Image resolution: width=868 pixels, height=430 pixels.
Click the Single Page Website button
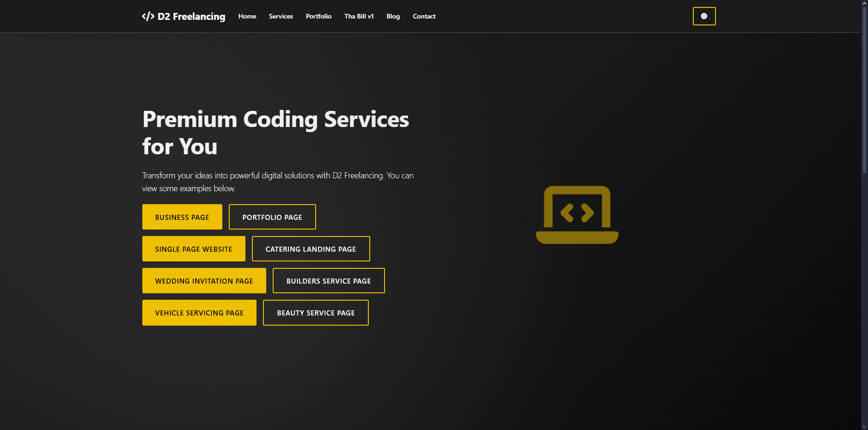pos(194,249)
